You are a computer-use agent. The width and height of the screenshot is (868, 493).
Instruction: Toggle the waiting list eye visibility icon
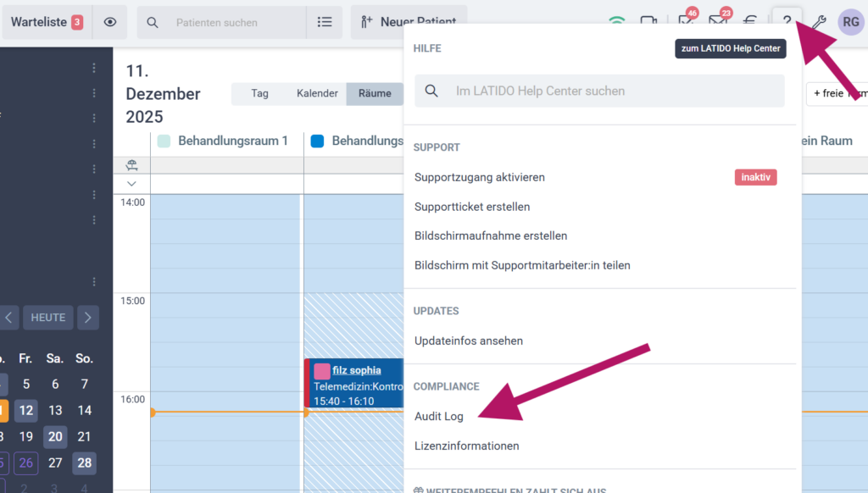pos(110,22)
